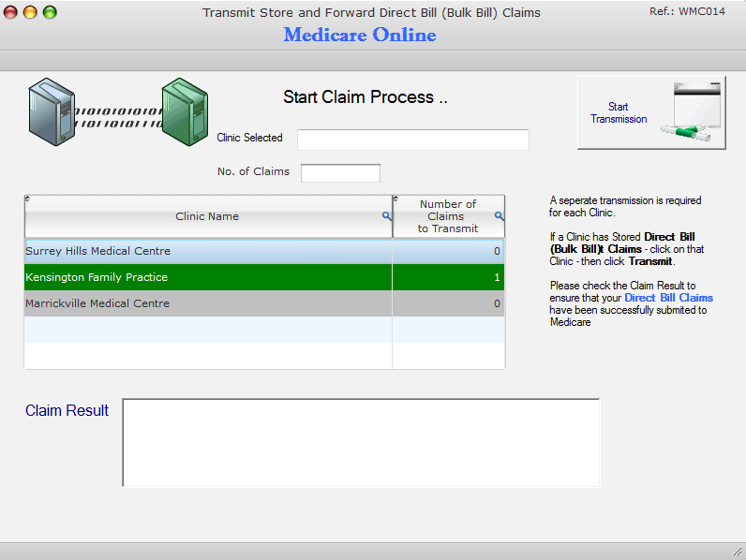The width and height of the screenshot is (746, 560).
Task: Click the claim count 0 for Marrickville
Action: 497,303
